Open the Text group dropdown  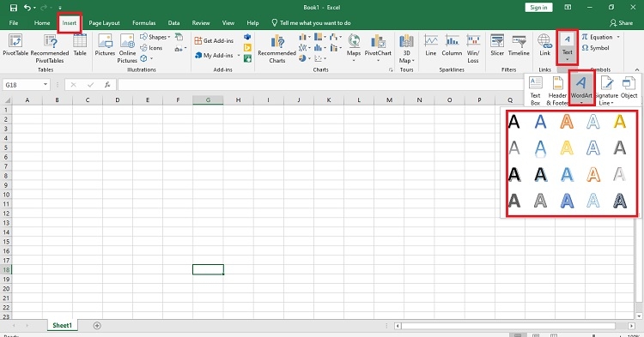click(568, 47)
